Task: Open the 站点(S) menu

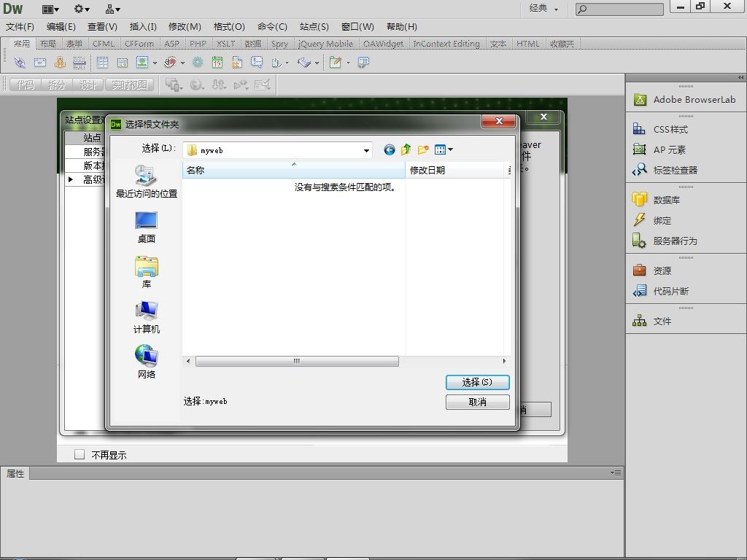Action: pyautogui.click(x=314, y=27)
